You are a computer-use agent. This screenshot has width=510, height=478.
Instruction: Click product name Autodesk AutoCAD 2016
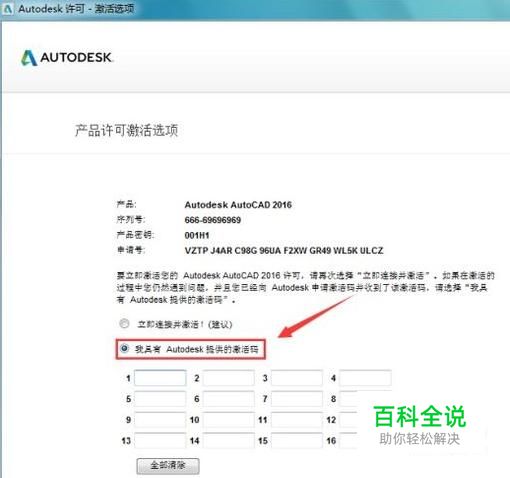238,205
